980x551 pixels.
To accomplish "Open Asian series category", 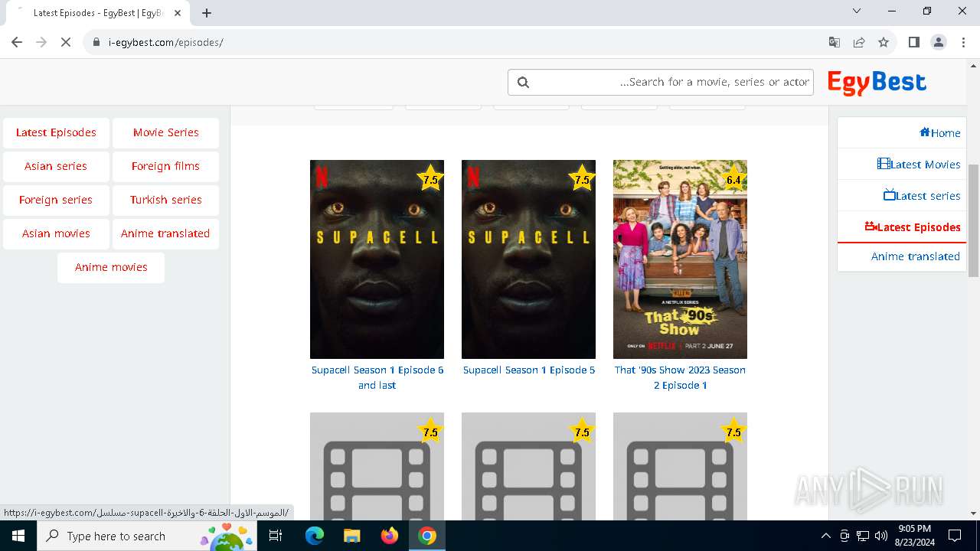I will (x=56, y=166).
